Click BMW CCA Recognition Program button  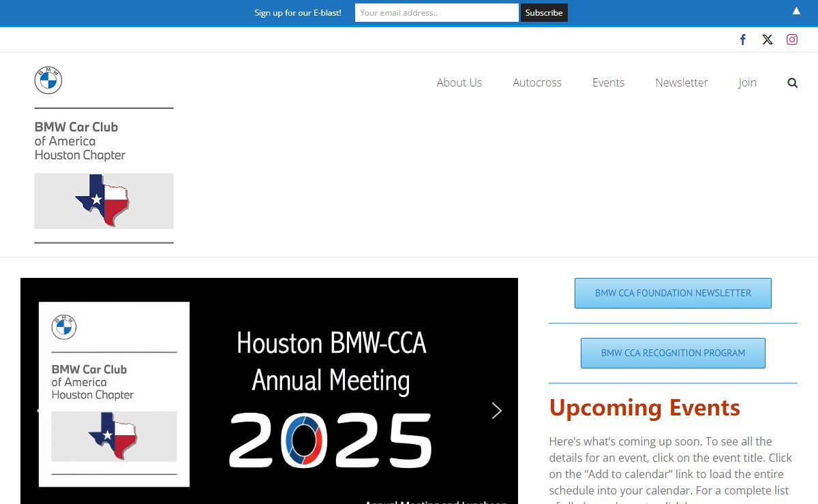click(673, 353)
